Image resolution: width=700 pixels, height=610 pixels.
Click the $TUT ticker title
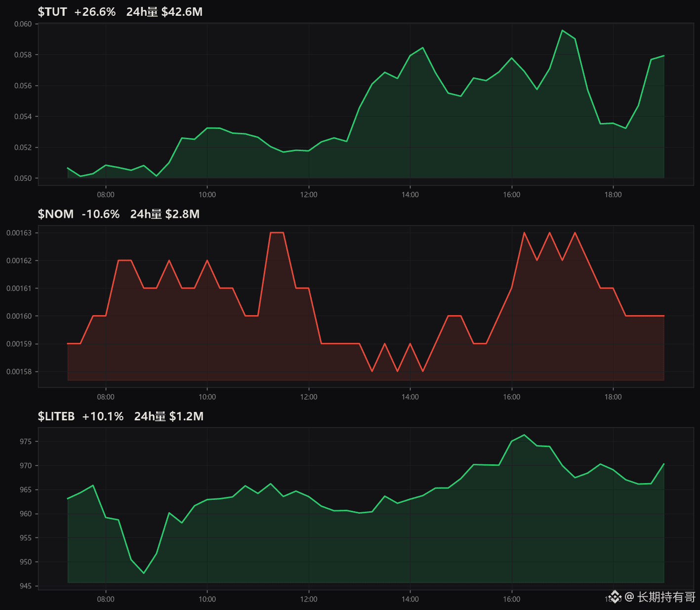[52, 12]
